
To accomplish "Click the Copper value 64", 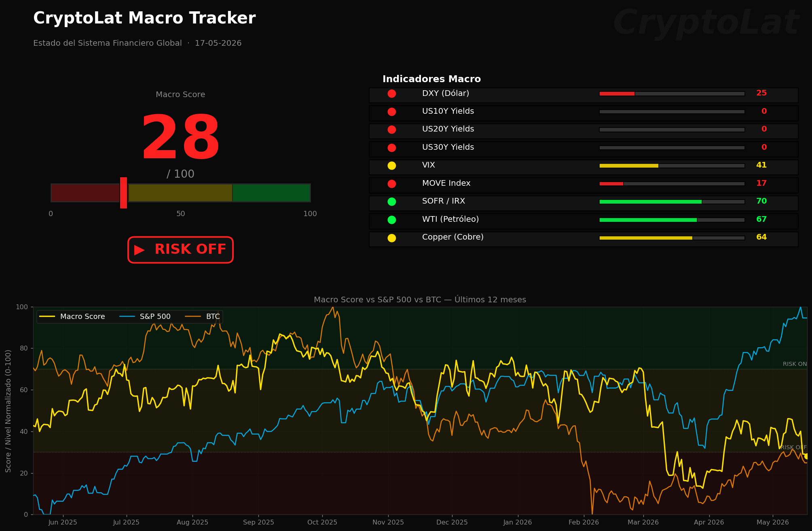I will click(x=761, y=237).
